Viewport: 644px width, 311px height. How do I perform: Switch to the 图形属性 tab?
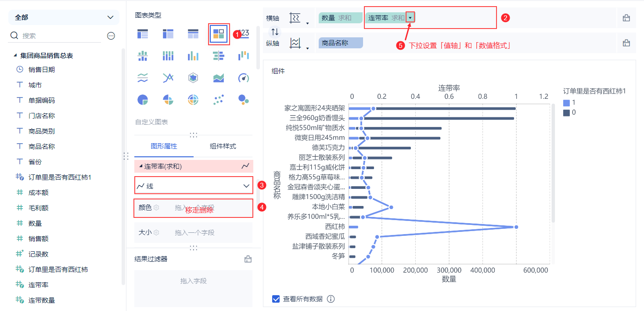(164, 146)
